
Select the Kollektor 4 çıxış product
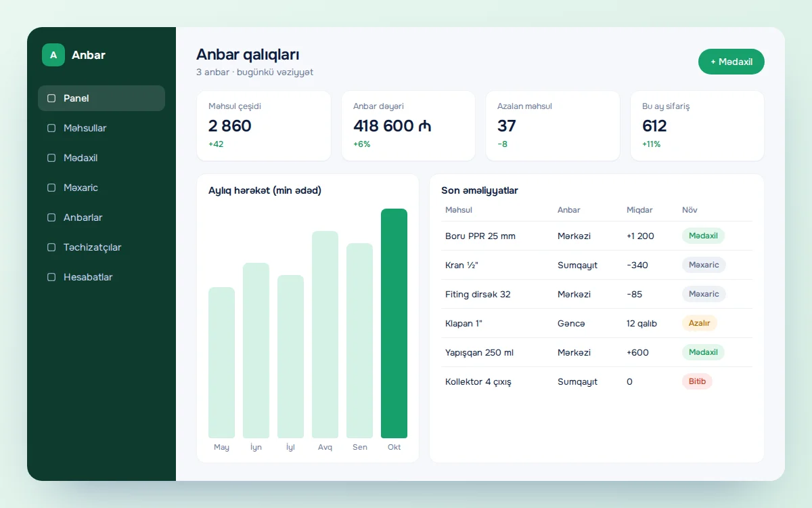click(x=478, y=381)
